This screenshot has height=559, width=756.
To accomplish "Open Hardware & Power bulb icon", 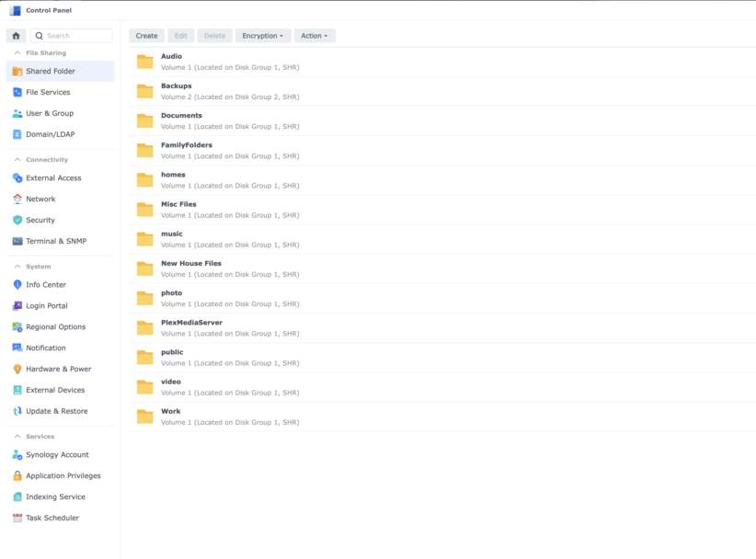I will pos(17,369).
